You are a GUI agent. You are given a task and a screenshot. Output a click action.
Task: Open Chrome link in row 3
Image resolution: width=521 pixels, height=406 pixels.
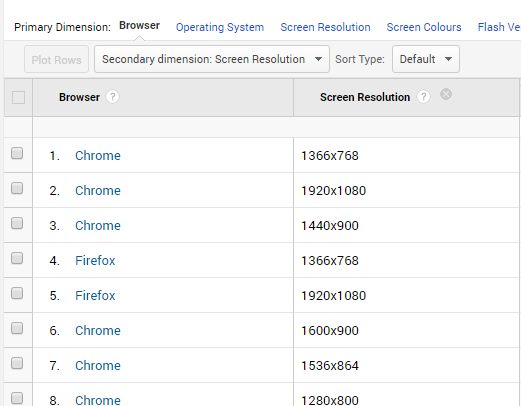point(98,226)
